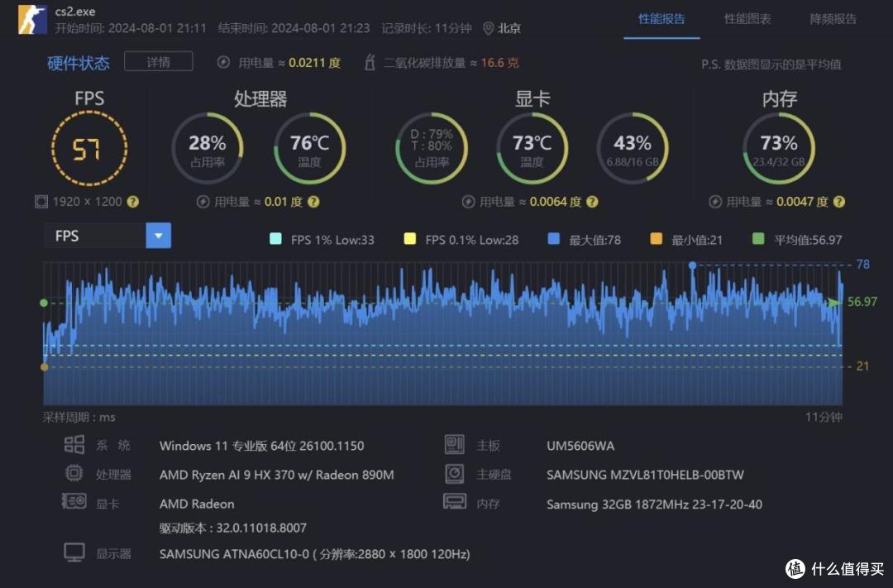Click help icon next to 0.0047 度

pos(839,202)
